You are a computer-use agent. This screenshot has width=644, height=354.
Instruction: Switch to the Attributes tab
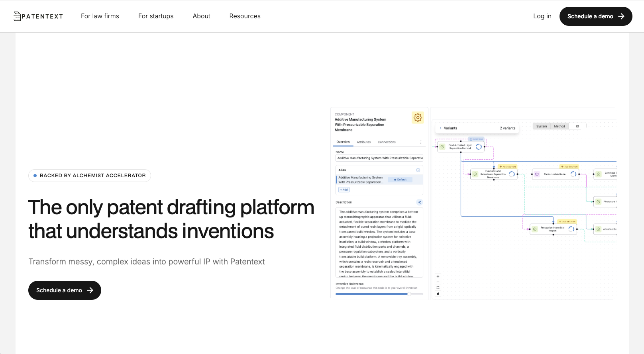pyautogui.click(x=363, y=142)
